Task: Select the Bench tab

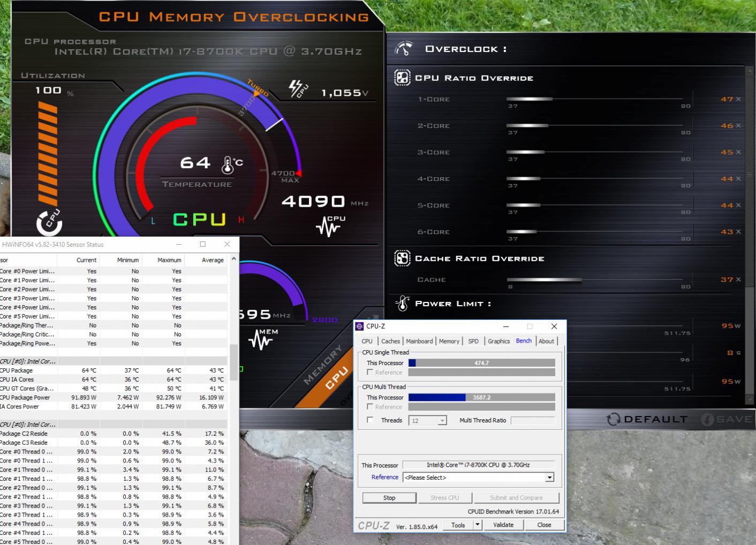Action: [524, 340]
